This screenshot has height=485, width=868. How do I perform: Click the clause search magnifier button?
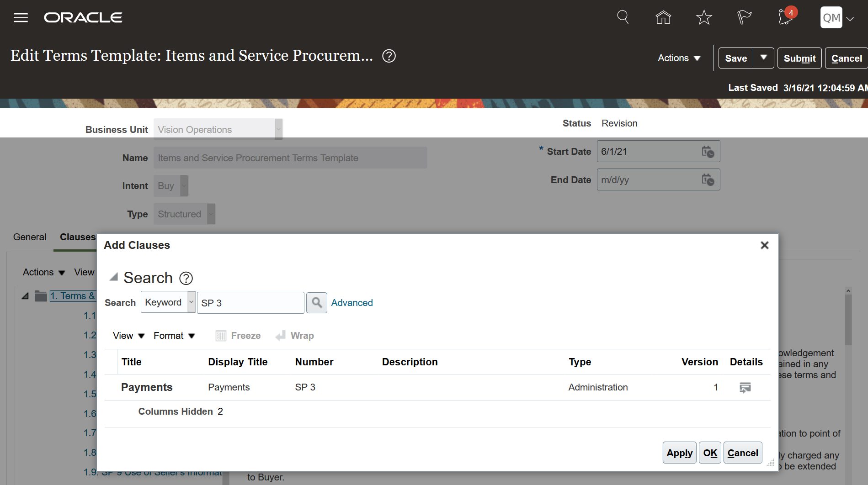316,302
